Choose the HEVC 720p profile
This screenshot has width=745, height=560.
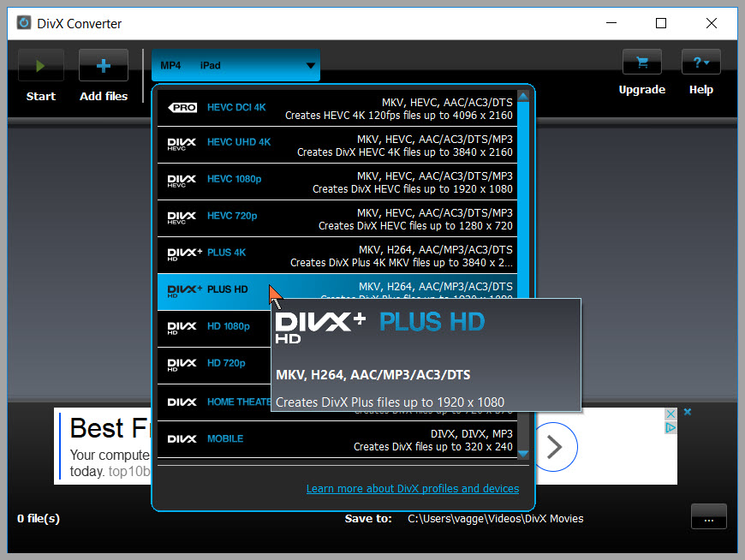point(337,219)
